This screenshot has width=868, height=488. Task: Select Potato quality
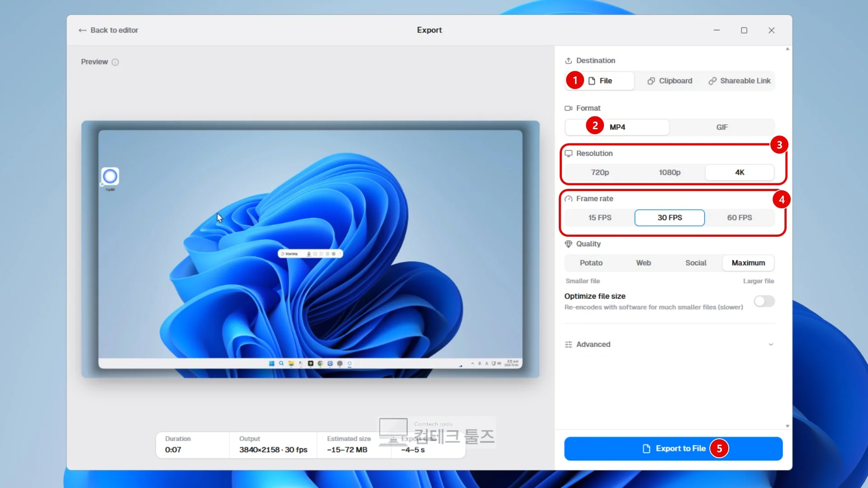coord(591,263)
